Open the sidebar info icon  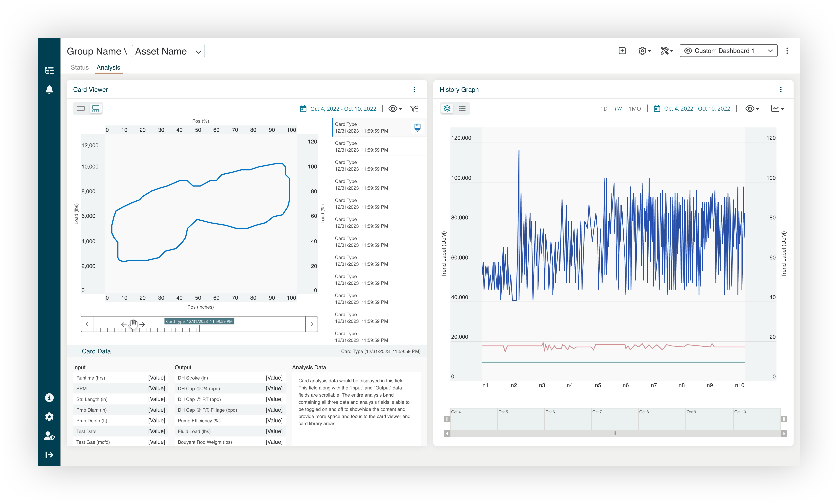(x=49, y=398)
